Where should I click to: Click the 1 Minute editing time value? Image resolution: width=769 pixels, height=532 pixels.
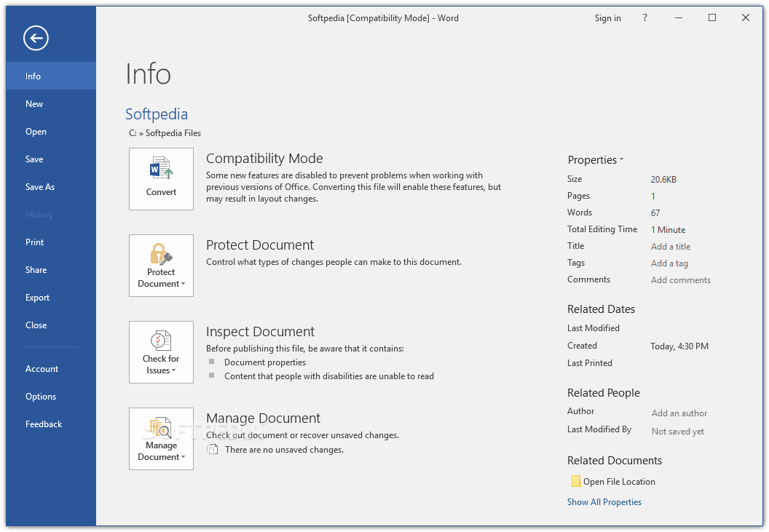pos(668,230)
